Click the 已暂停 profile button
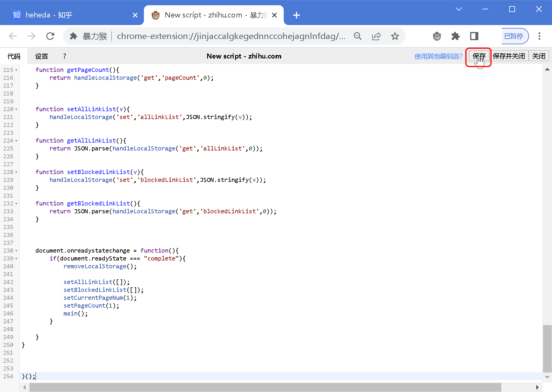Screen dimensions: 552x392 514,36
